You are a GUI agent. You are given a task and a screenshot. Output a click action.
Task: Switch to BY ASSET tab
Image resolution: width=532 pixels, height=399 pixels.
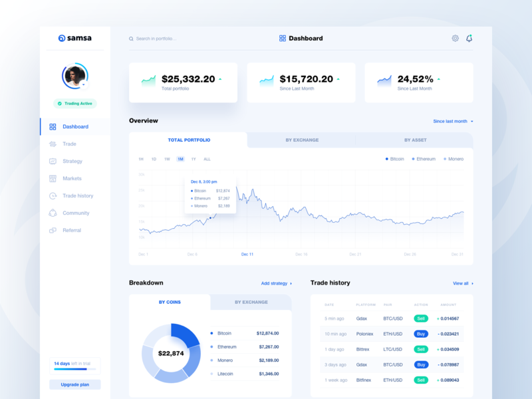click(415, 140)
